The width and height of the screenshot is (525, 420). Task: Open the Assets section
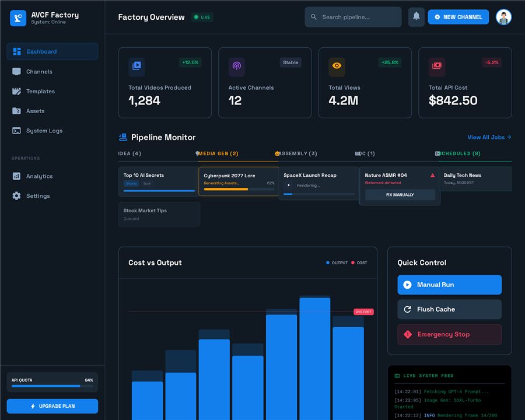pyautogui.click(x=52, y=111)
